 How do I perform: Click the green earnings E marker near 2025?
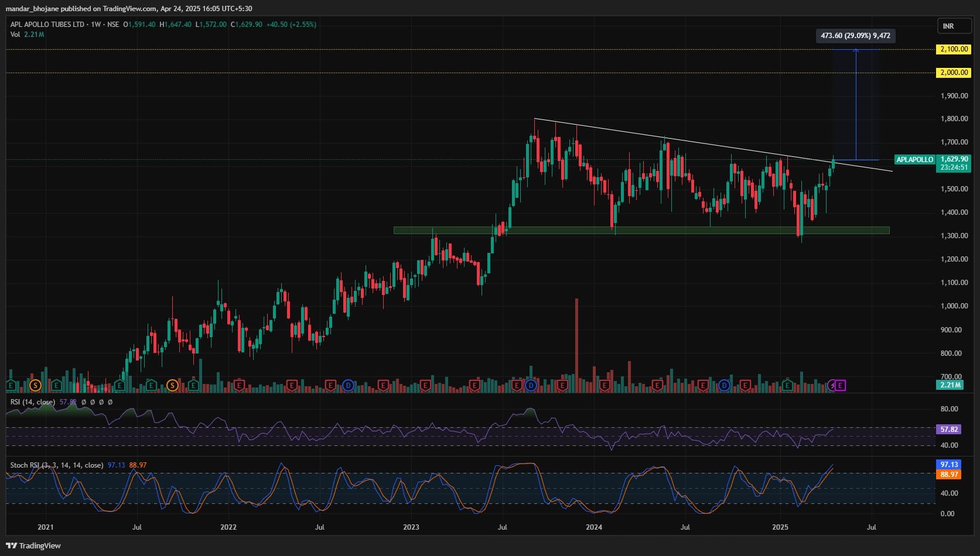(788, 385)
